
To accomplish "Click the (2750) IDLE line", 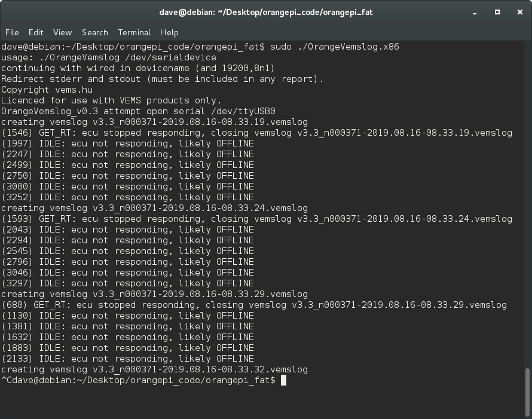I will pyautogui.click(x=127, y=176).
